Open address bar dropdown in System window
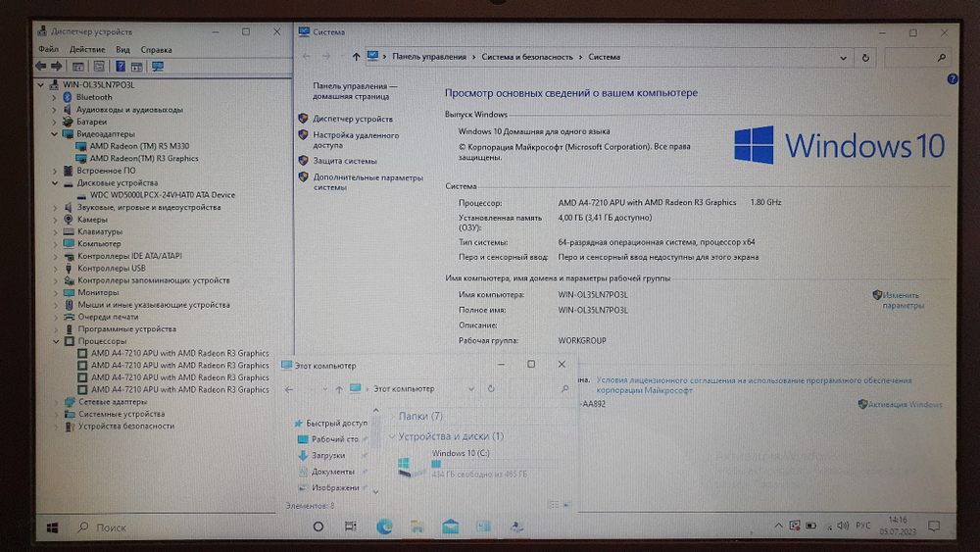 [843, 58]
